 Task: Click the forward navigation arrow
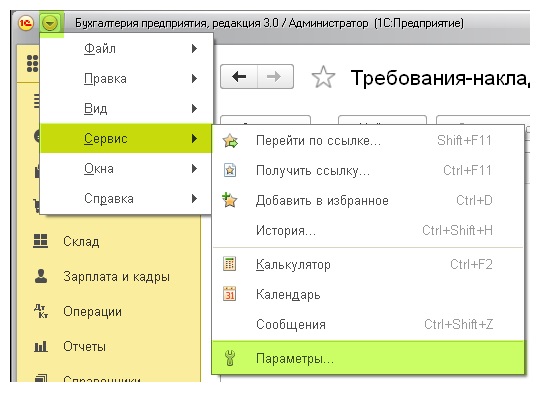coord(275,76)
